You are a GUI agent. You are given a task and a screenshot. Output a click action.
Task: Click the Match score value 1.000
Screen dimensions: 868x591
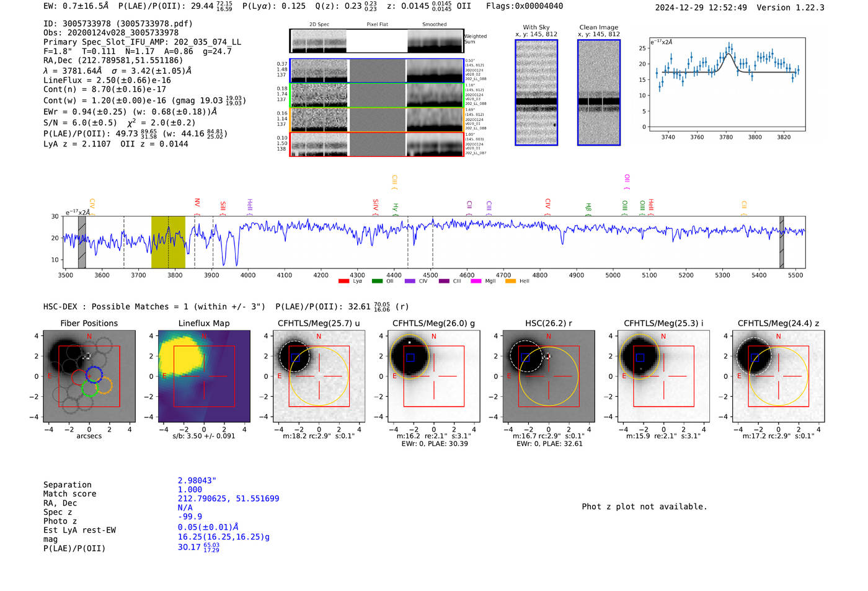[190, 490]
